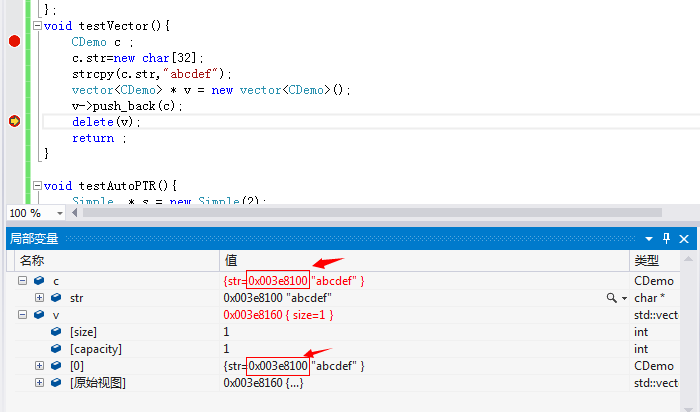
Task: Collapse the testVector function outline
Action: pyautogui.click(x=38, y=25)
